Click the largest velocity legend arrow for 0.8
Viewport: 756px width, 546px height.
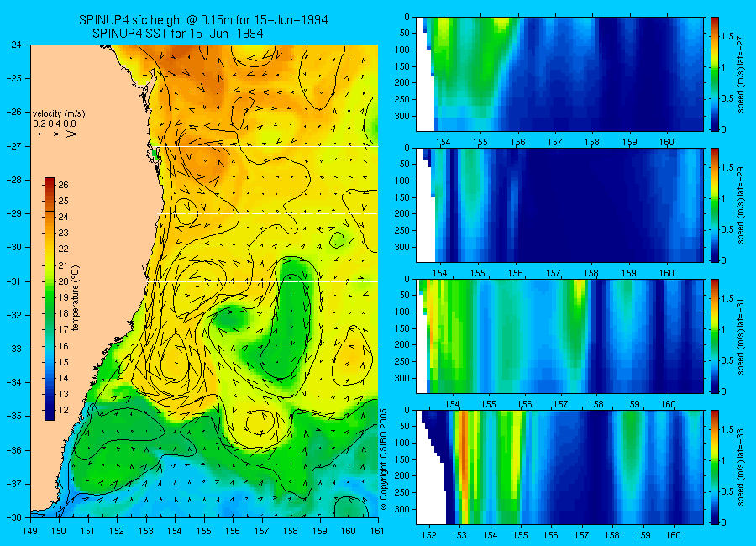coord(71,134)
